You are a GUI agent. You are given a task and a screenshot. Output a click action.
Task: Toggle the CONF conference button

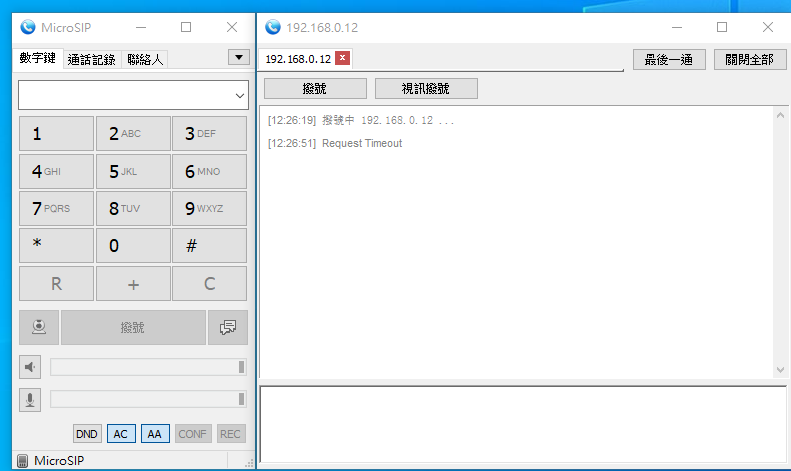193,434
